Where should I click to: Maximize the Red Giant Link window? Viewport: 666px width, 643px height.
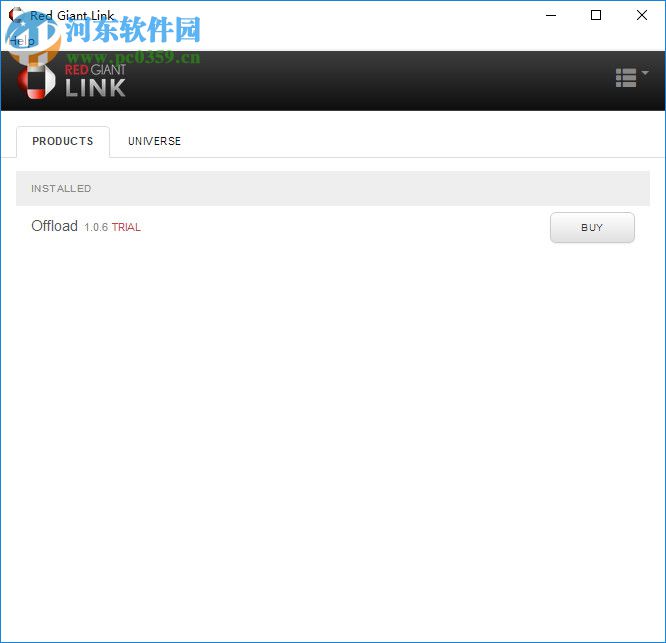[596, 15]
